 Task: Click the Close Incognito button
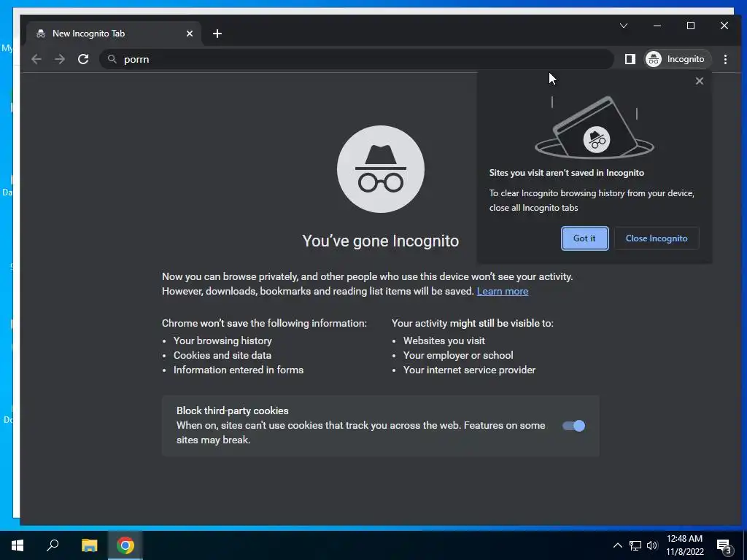point(657,238)
